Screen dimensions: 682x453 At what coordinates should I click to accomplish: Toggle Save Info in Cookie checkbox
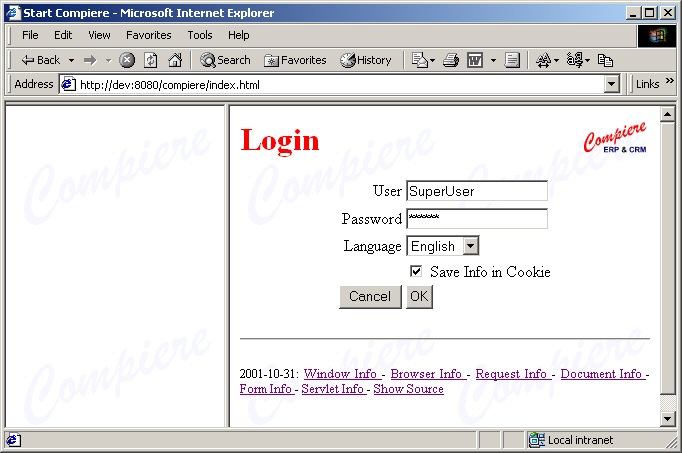click(x=416, y=272)
